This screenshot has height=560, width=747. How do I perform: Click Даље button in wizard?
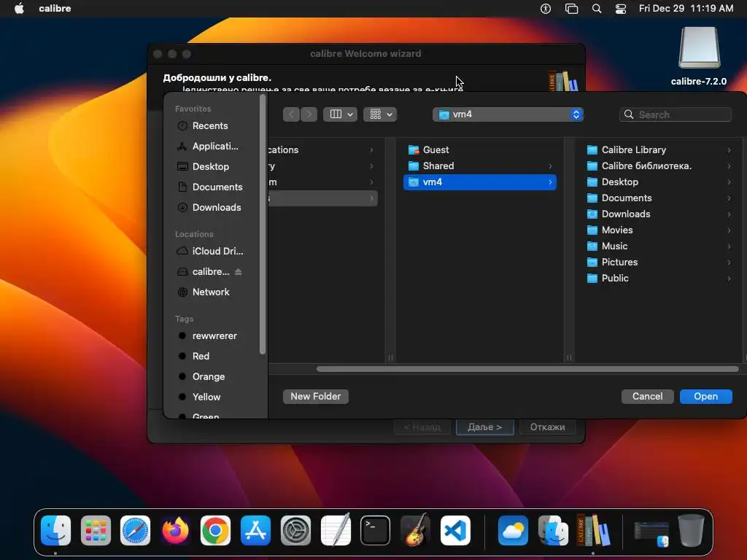(x=484, y=427)
